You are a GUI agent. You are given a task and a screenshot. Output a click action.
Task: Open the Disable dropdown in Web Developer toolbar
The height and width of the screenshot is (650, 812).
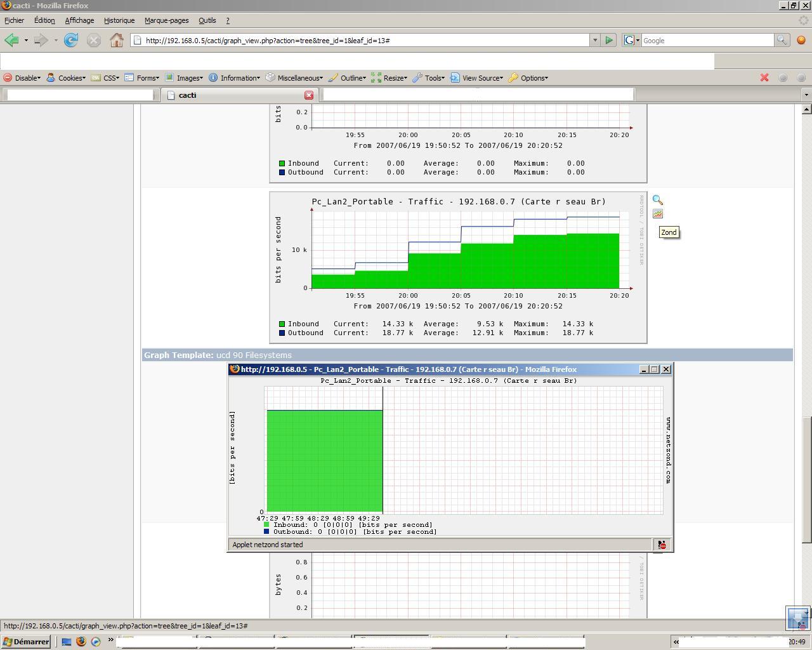22,78
